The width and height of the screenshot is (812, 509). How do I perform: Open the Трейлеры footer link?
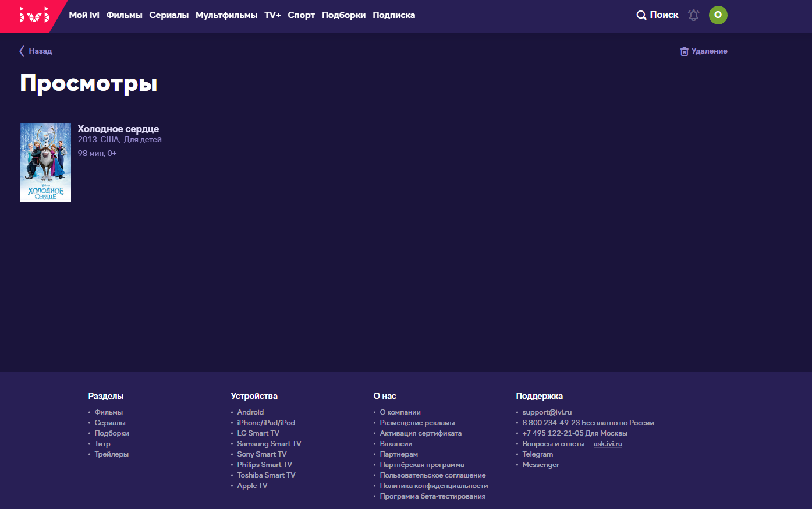tap(112, 454)
